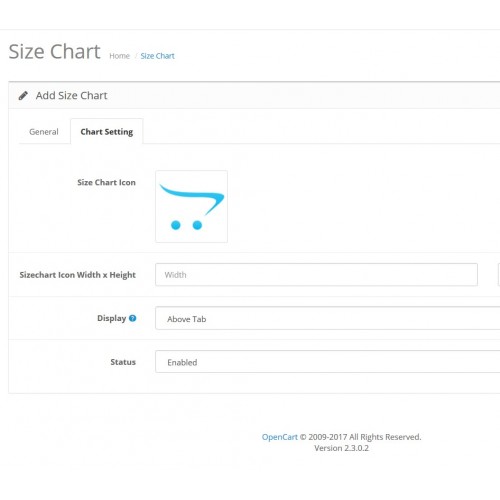The width and height of the screenshot is (500, 500).
Task: Click the Display help question mark icon
Action: click(133, 318)
